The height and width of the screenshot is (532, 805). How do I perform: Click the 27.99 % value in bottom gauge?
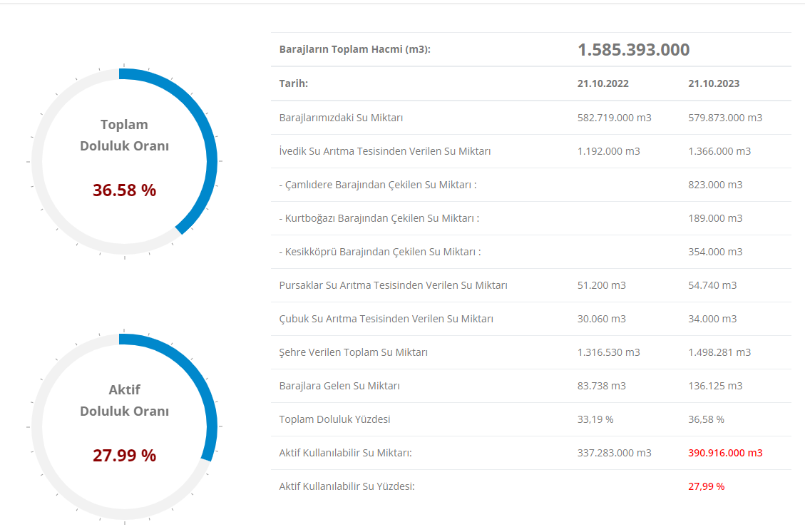coord(124,456)
